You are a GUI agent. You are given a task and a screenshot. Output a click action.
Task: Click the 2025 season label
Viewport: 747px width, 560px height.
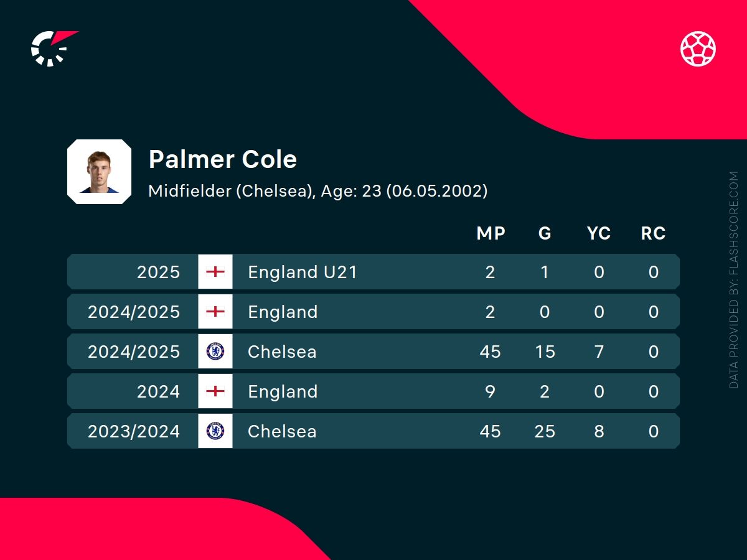(158, 272)
